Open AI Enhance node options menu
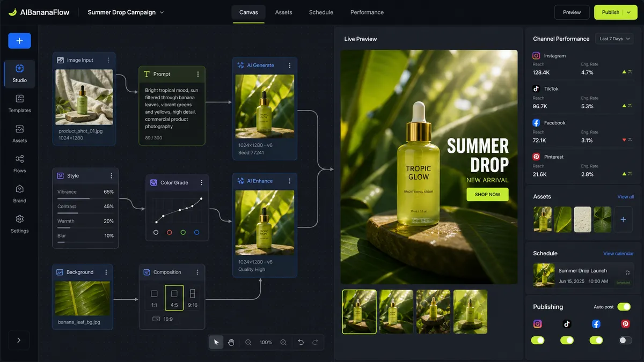The height and width of the screenshot is (362, 644). [290, 181]
